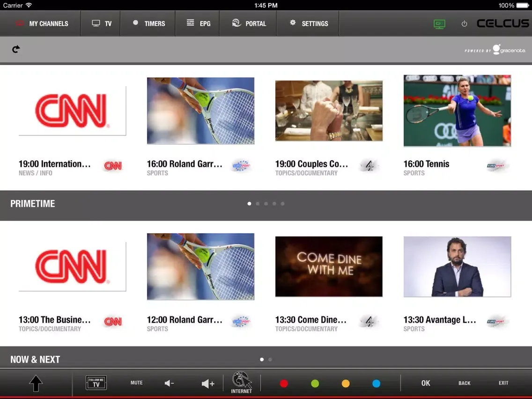Viewport: 532px width, 399px height.
Task: Select the "12:00 Roland Garr…" program title
Action: click(x=185, y=319)
